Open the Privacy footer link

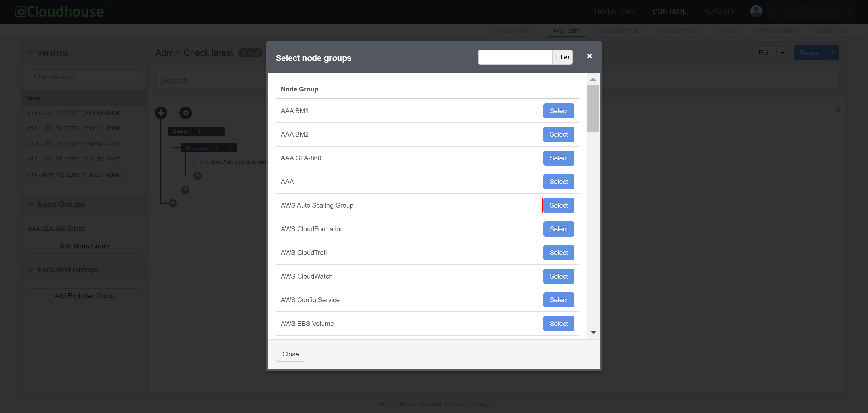pos(479,404)
